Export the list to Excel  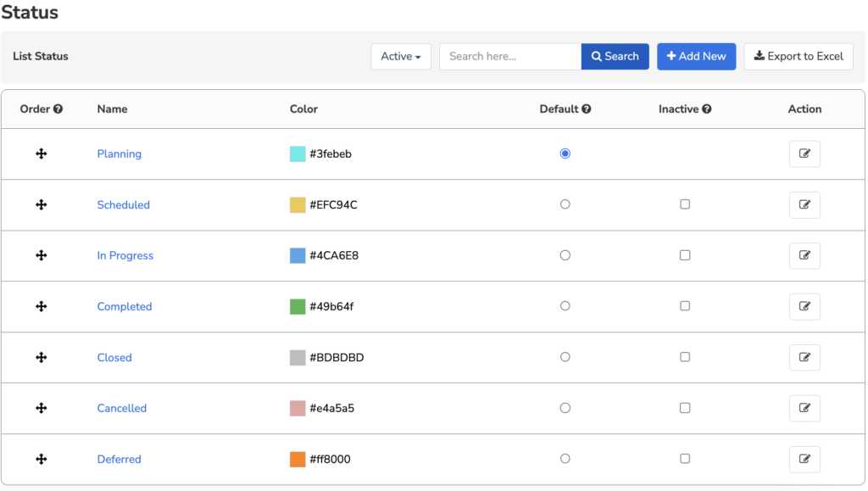pos(798,57)
